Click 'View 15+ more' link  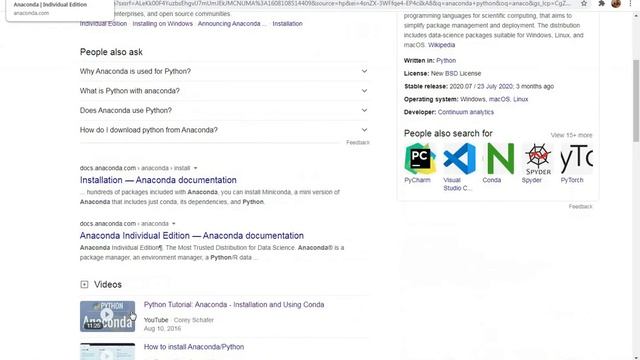click(x=571, y=135)
